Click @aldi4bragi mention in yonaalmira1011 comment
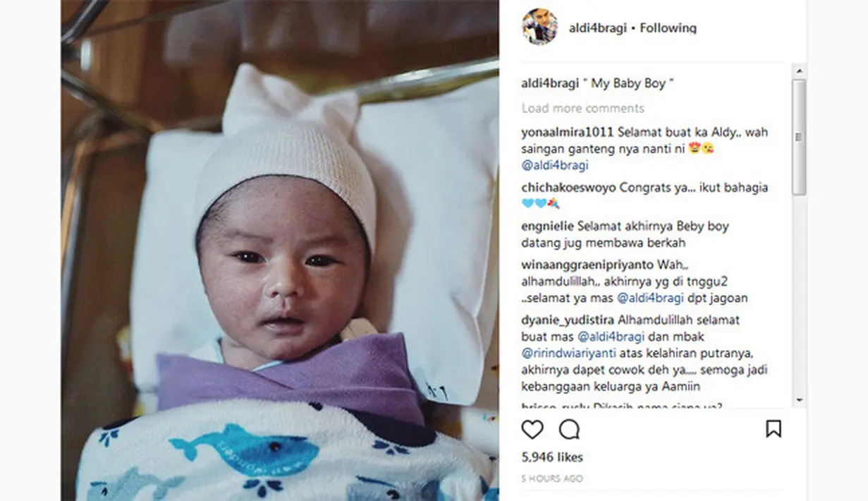The width and height of the screenshot is (868, 501). coord(554,166)
